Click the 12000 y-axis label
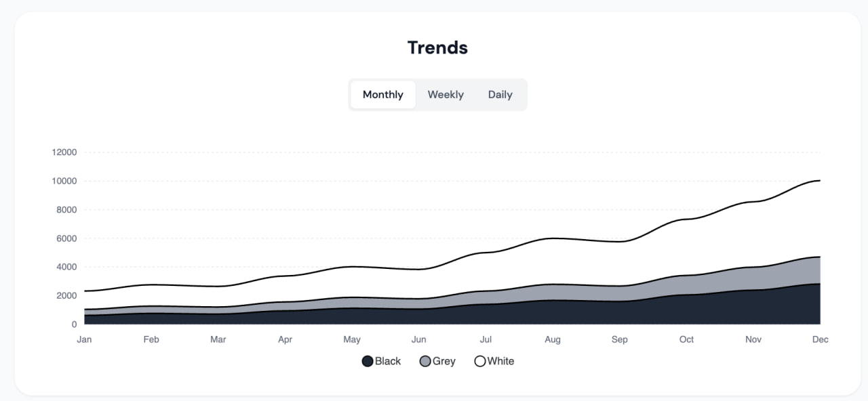868x401 pixels. pos(64,152)
